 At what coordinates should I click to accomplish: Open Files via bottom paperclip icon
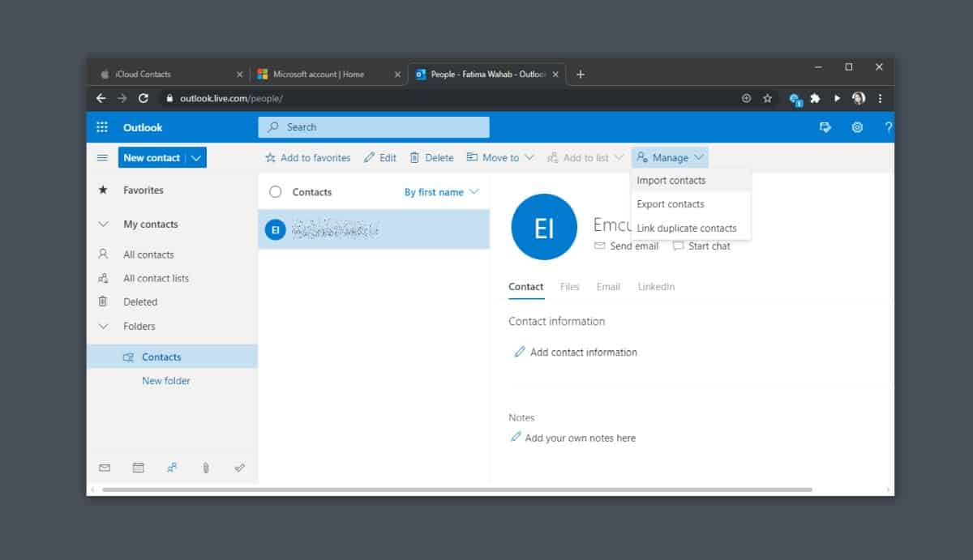[206, 468]
